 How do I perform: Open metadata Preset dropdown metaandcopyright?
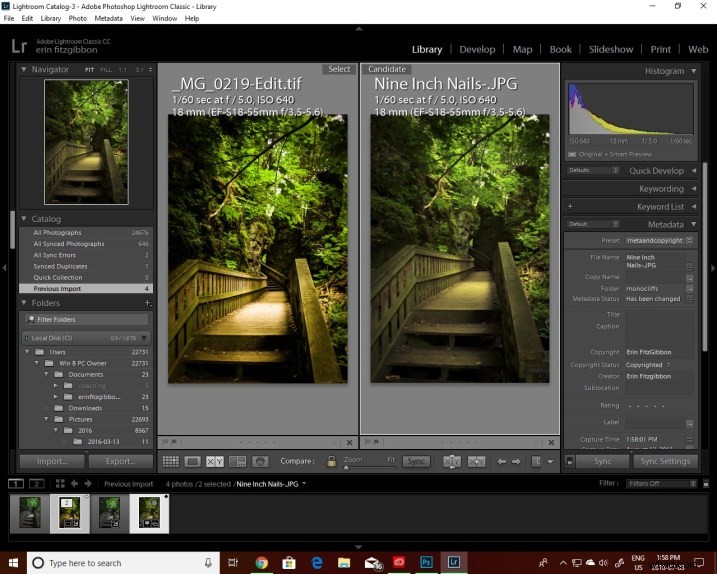point(659,241)
